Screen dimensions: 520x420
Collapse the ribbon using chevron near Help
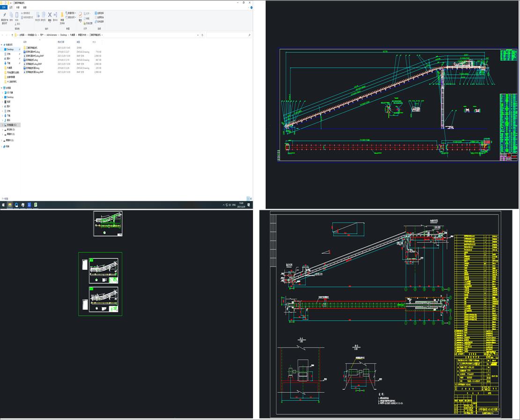pos(248,7)
